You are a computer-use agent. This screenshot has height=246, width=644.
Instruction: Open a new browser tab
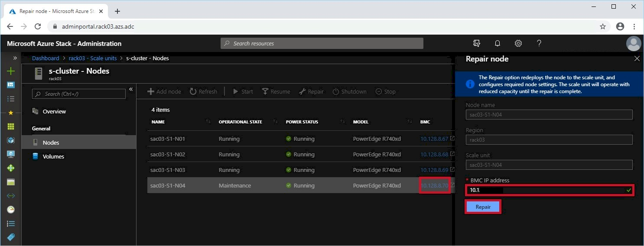click(x=117, y=11)
